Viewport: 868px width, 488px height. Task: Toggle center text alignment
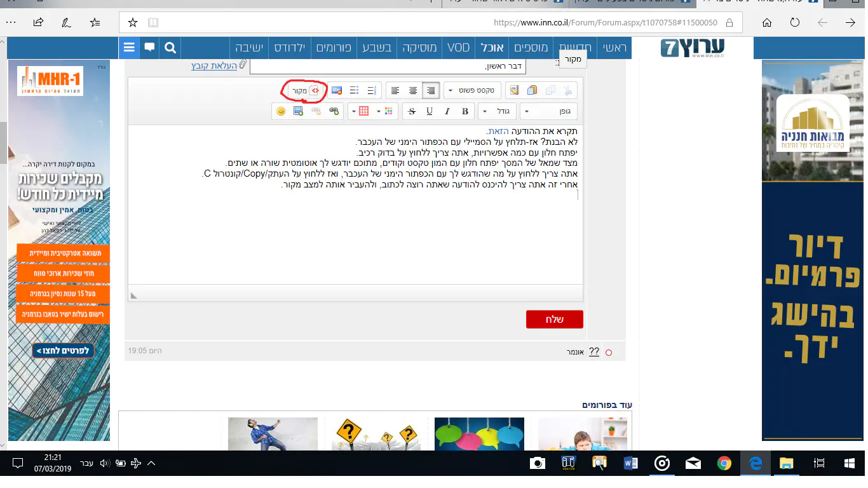pos(413,91)
